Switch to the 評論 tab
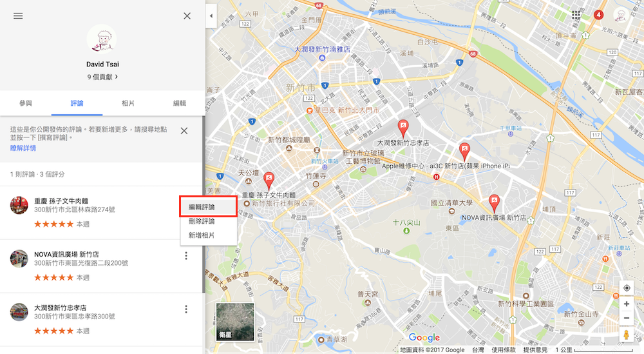Screen dimensions: 644x354 (x=77, y=103)
